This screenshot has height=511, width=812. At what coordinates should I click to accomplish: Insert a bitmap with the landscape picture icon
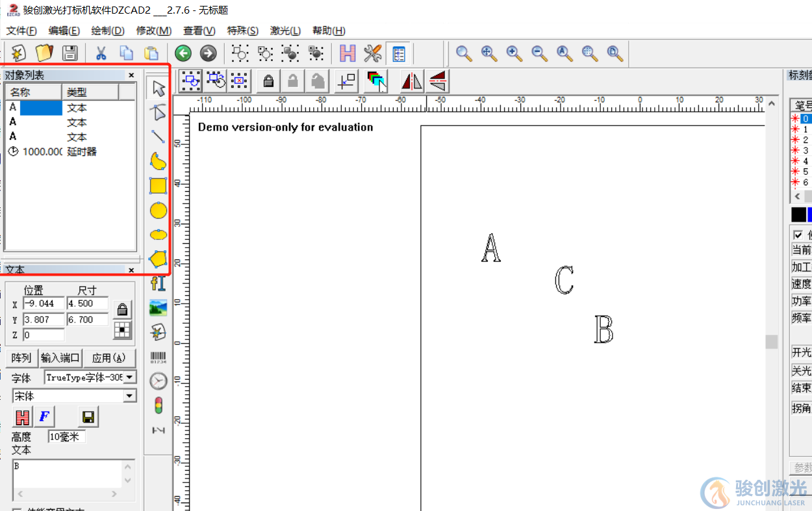tap(158, 308)
